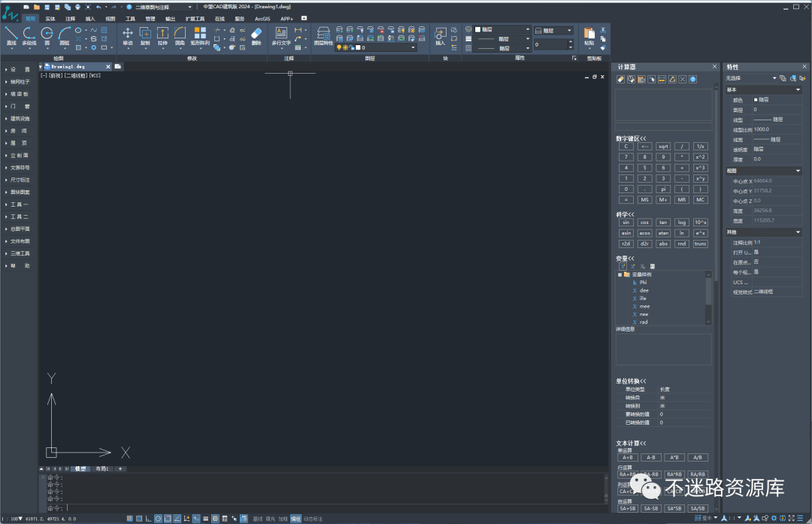Close the Drawing1.dwg document tab
Image resolution: width=812 pixels, height=524 pixels.
point(108,66)
